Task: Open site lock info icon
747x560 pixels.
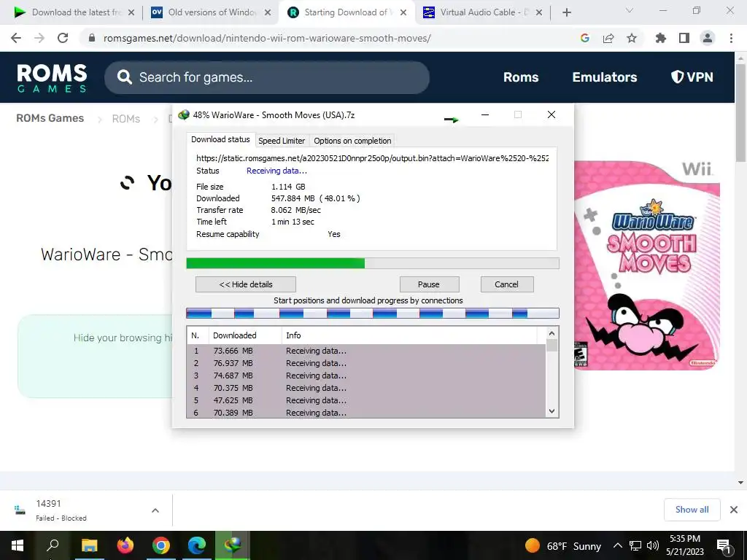Action: 92,38
